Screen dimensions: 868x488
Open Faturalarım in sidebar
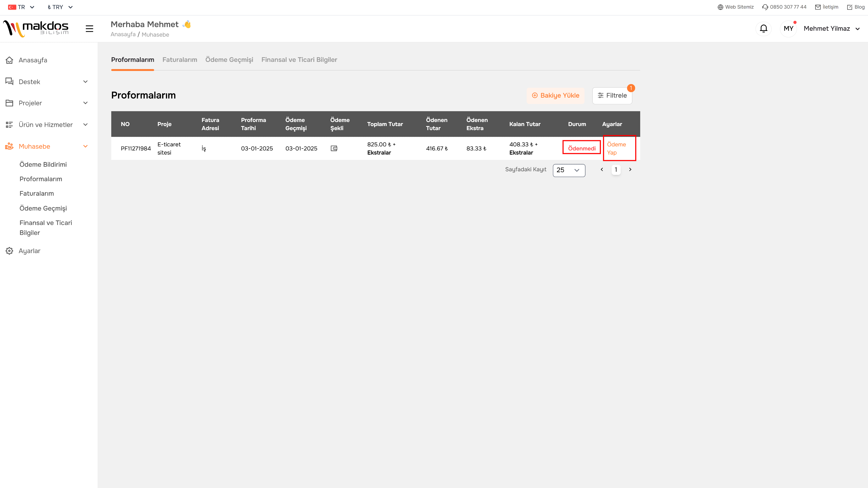click(x=37, y=193)
